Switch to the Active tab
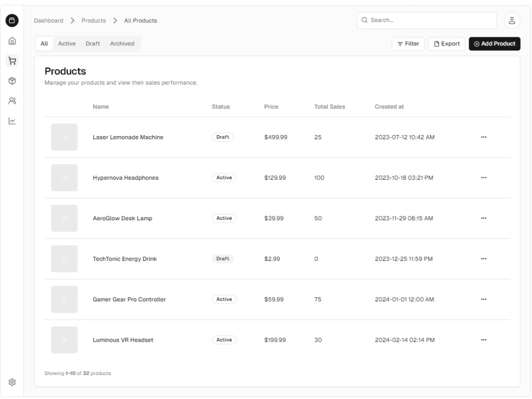This screenshot has width=532, height=399. pos(67,44)
